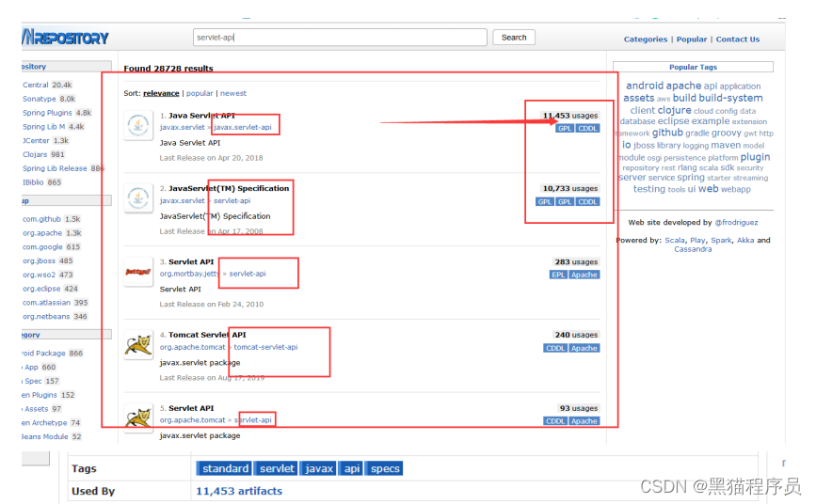The height and width of the screenshot is (504, 816).
Task: Click EPL license badge under 283 usages
Action: (x=558, y=275)
